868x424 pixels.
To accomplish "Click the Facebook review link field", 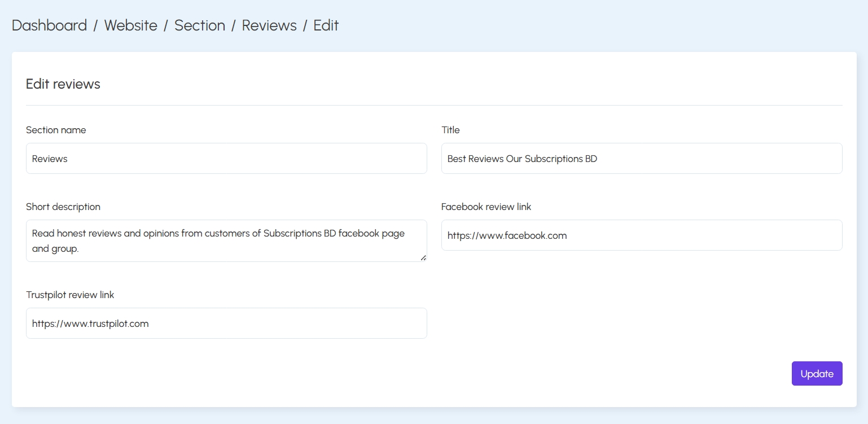I will pos(642,235).
